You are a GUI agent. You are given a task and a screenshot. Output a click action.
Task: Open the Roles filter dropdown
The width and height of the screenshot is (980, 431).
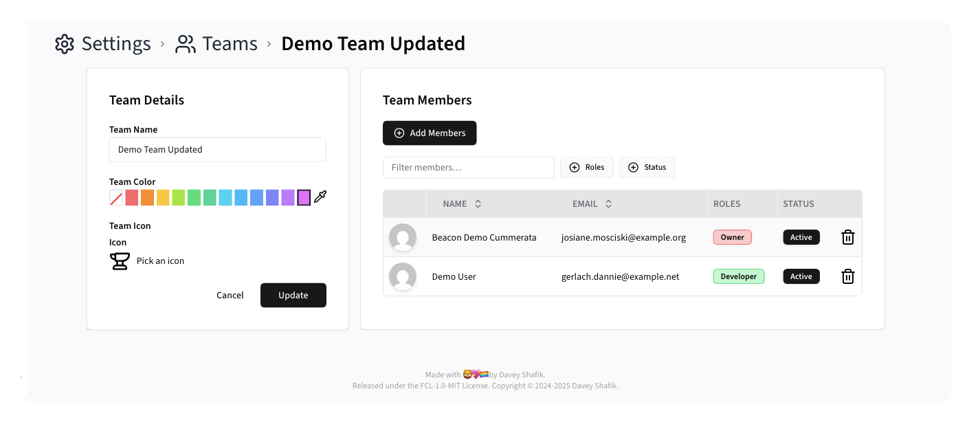586,167
